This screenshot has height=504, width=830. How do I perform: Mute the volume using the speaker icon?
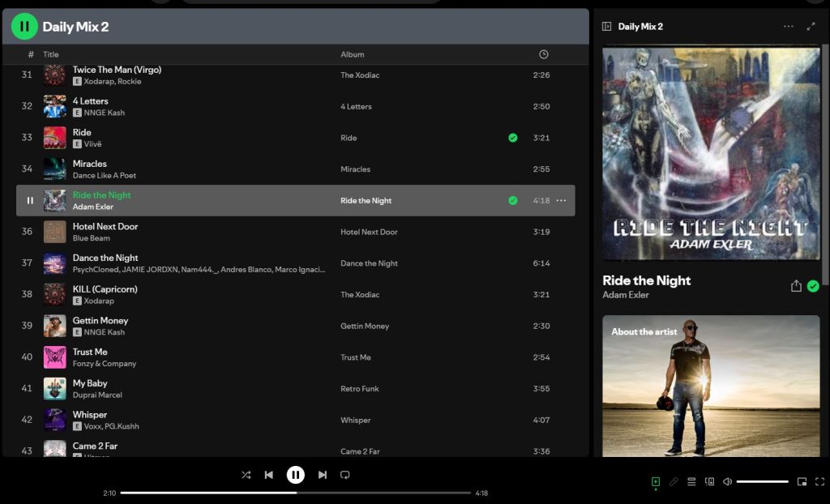point(727,482)
